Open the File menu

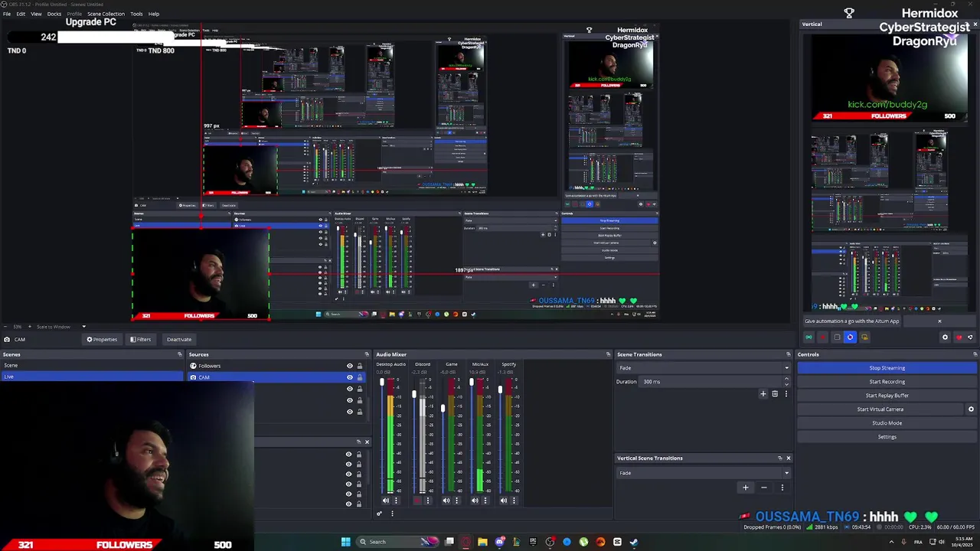point(7,14)
